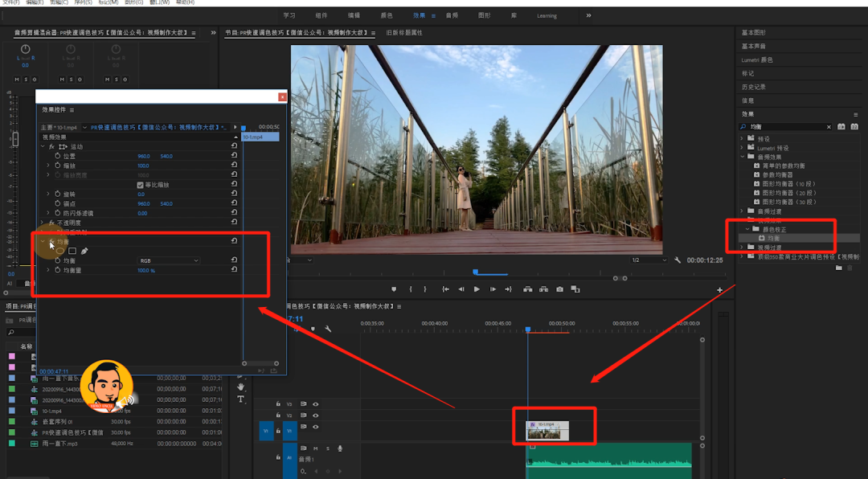Screen dimensions: 868x479
Task: Open the Lumetri 颜色 panel
Action: click(757, 59)
